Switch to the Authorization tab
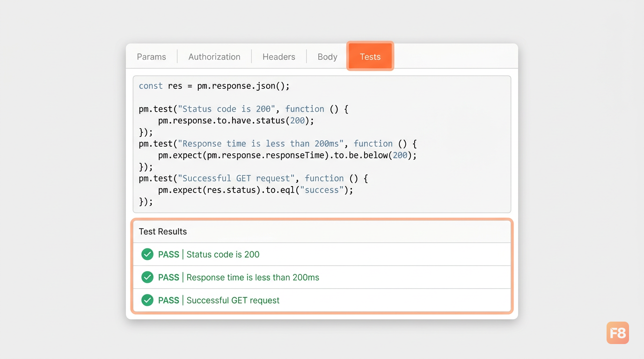The image size is (644, 359). 214,57
